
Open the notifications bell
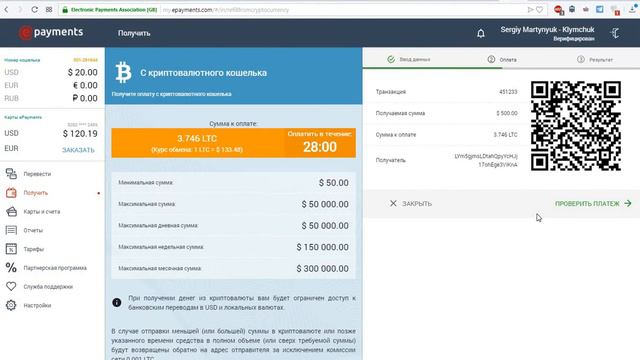pos(481,33)
